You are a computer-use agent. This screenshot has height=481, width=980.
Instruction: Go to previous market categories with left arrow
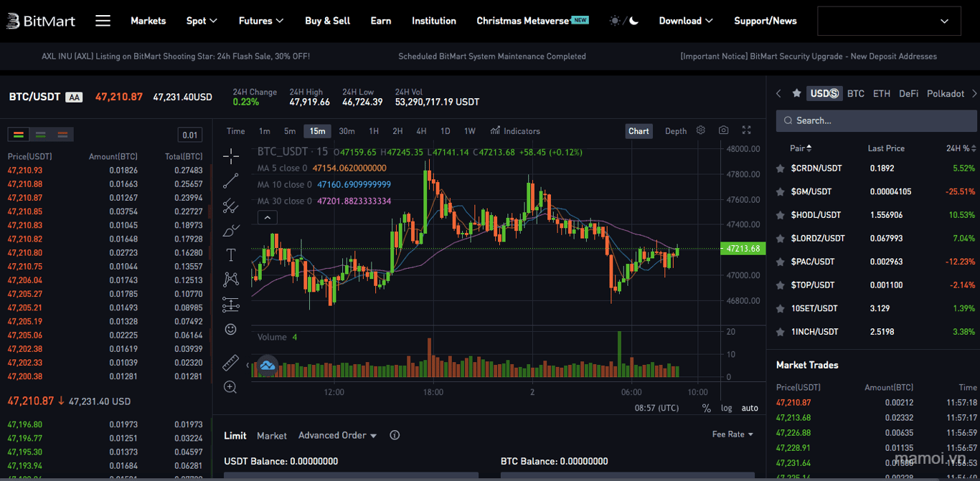coord(778,94)
